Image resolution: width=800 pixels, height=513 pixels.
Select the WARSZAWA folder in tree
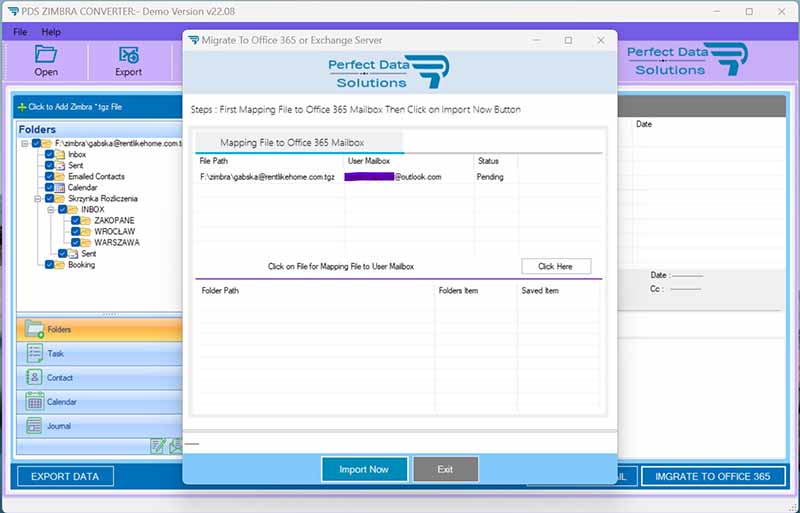point(117,243)
